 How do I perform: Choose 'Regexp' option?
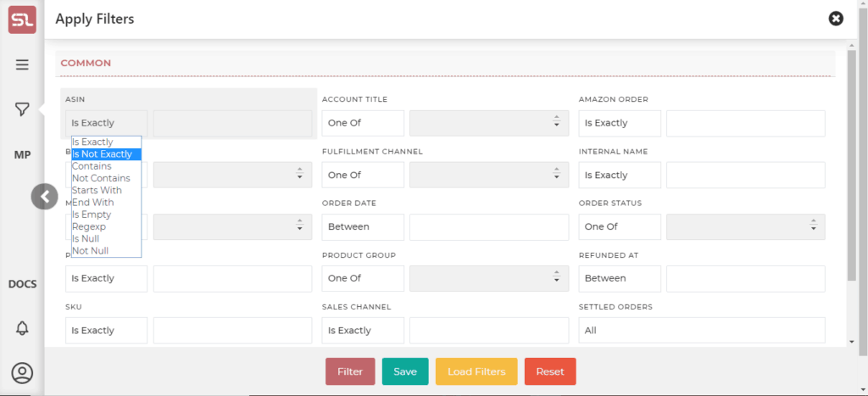pyautogui.click(x=106, y=226)
